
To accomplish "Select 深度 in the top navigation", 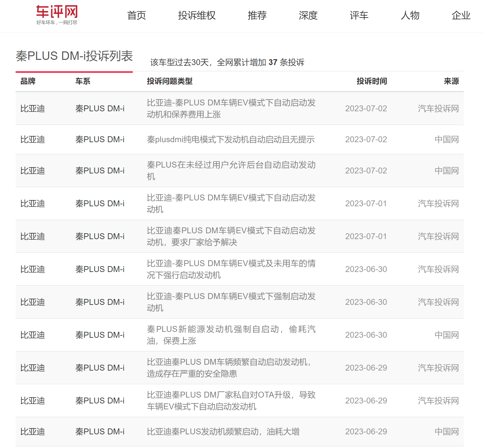I will coord(308,15).
